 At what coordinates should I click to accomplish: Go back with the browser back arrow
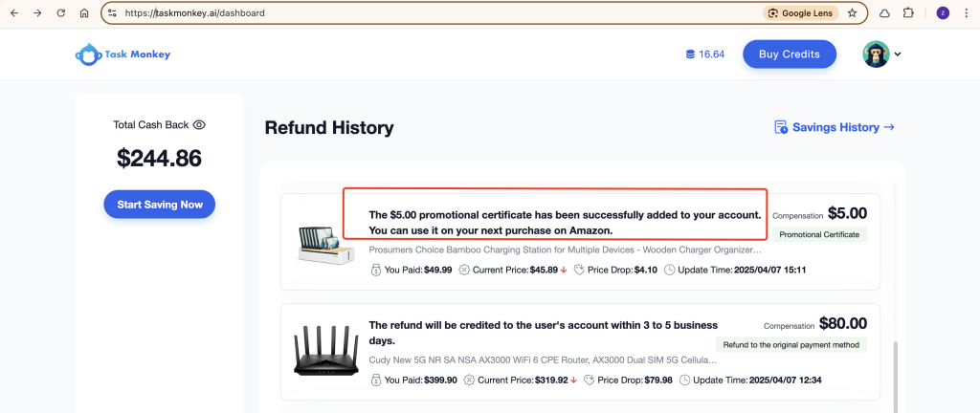coord(13,13)
